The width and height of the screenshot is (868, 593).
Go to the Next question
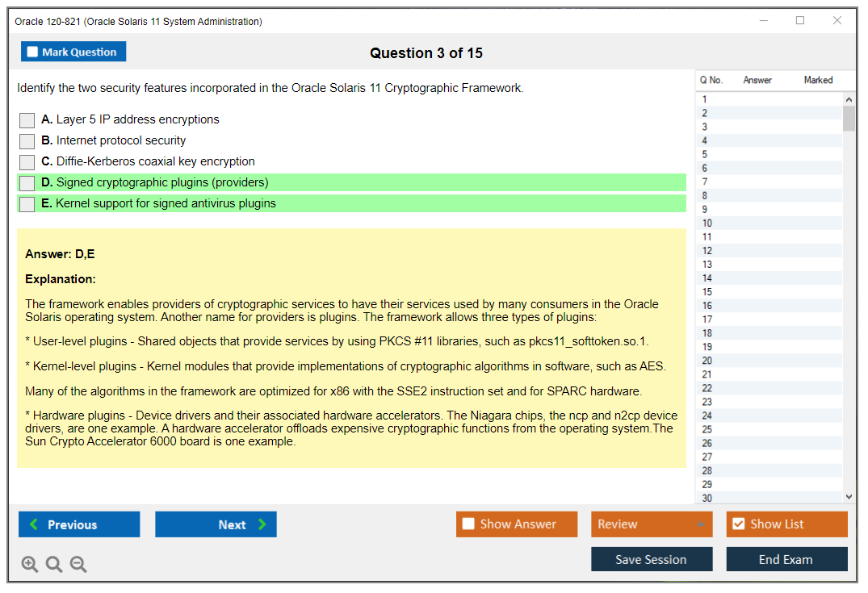click(x=216, y=524)
